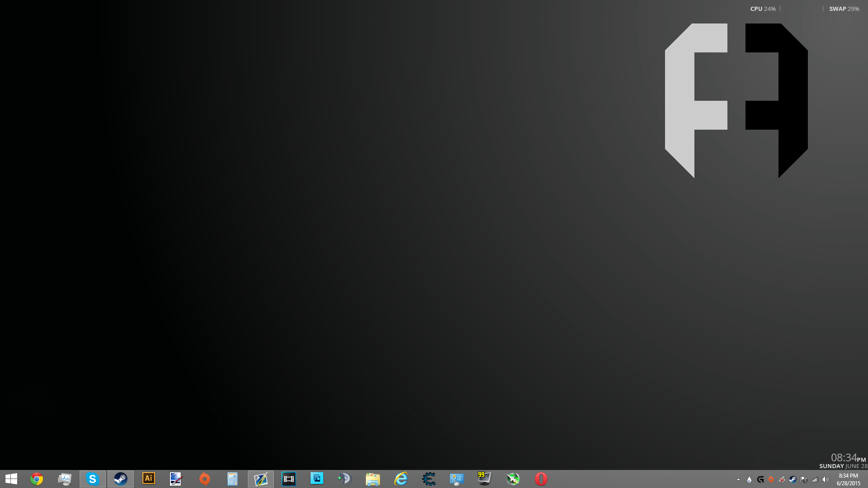
Task: Open the network signal tray icon
Action: 815,480
